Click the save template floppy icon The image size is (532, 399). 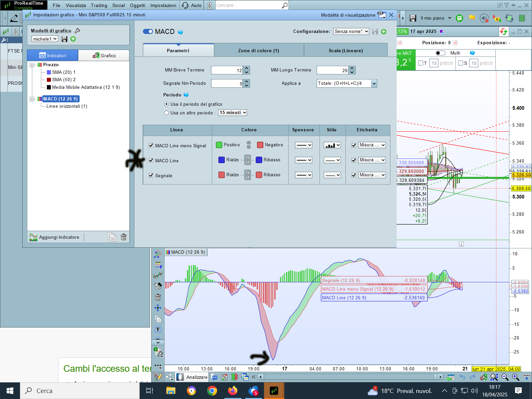tap(65, 39)
